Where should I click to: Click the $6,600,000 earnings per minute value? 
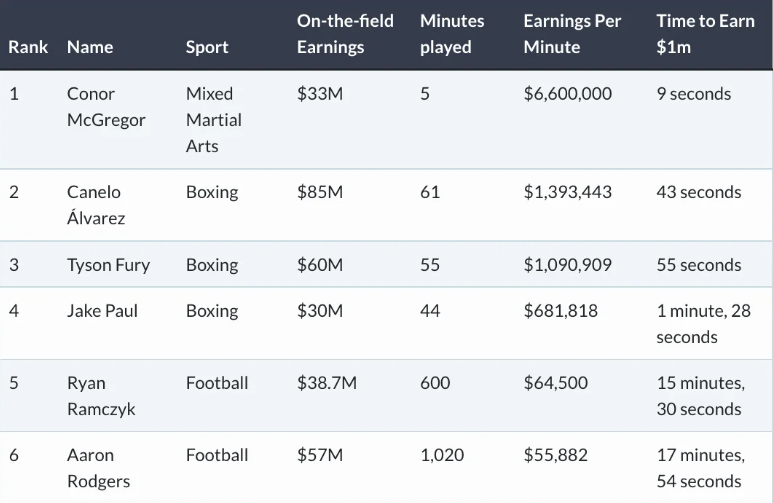click(567, 94)
